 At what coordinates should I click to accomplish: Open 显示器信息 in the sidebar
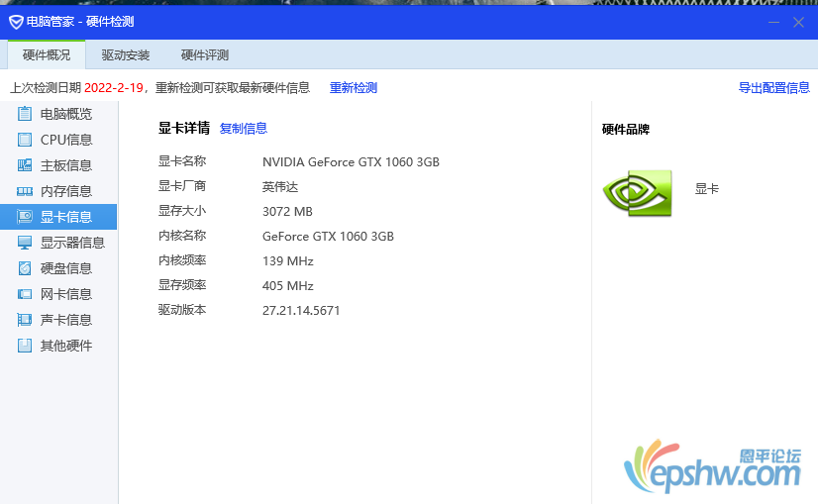tap(58, 243)
